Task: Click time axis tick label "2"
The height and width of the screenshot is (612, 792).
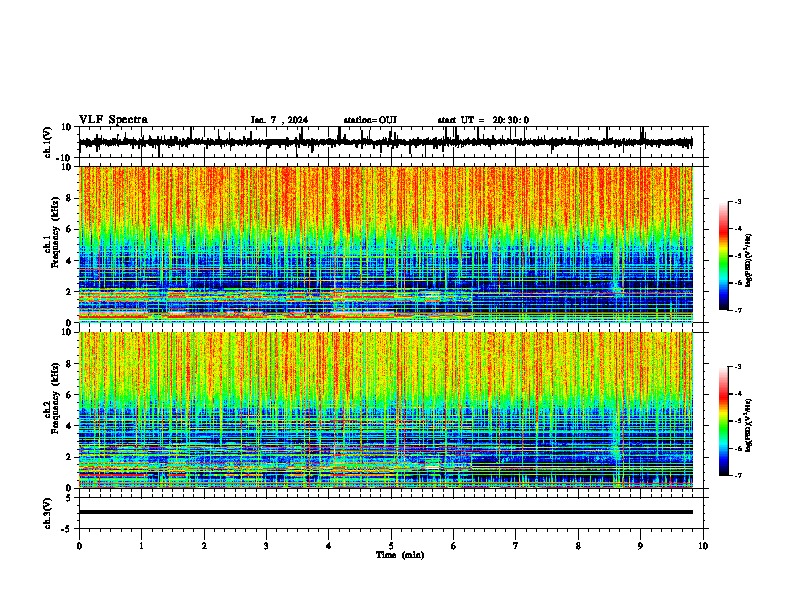Action: coord(204,546)
